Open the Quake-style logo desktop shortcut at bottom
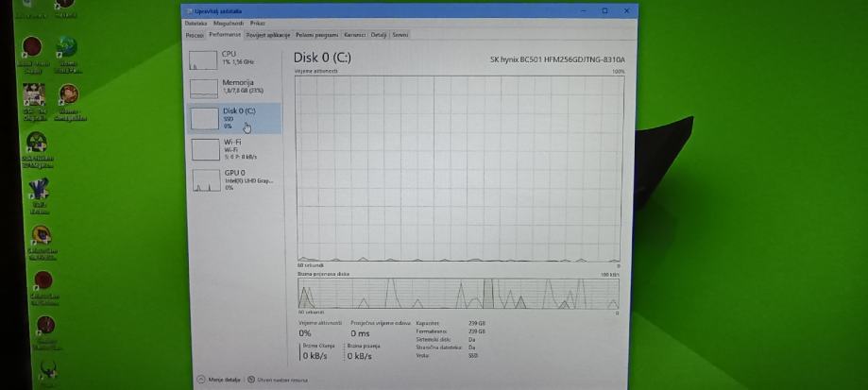 coord(49,369)
